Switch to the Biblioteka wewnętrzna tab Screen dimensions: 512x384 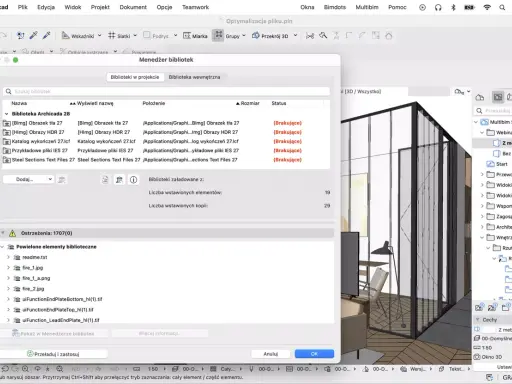[x=194, y=77]
